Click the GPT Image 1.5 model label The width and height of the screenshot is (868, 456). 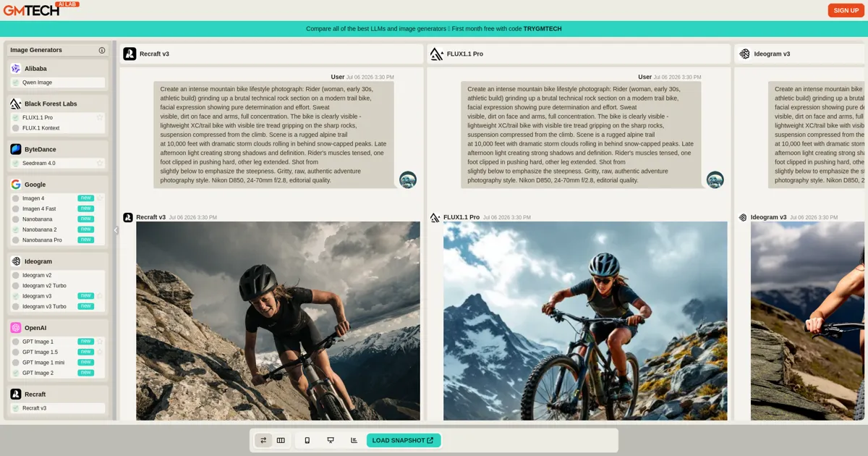pos(40,352)
